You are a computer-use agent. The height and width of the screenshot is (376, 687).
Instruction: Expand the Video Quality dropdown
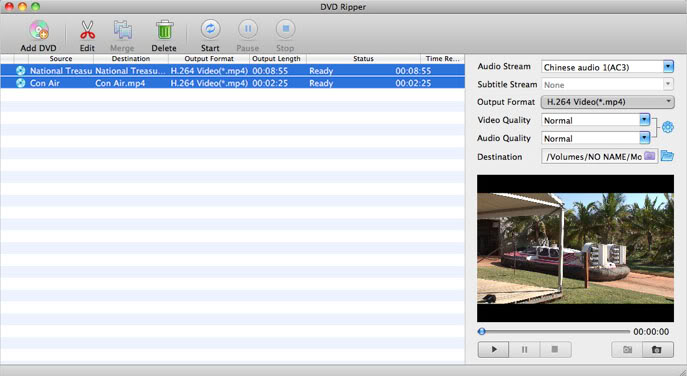coord(644,120)
